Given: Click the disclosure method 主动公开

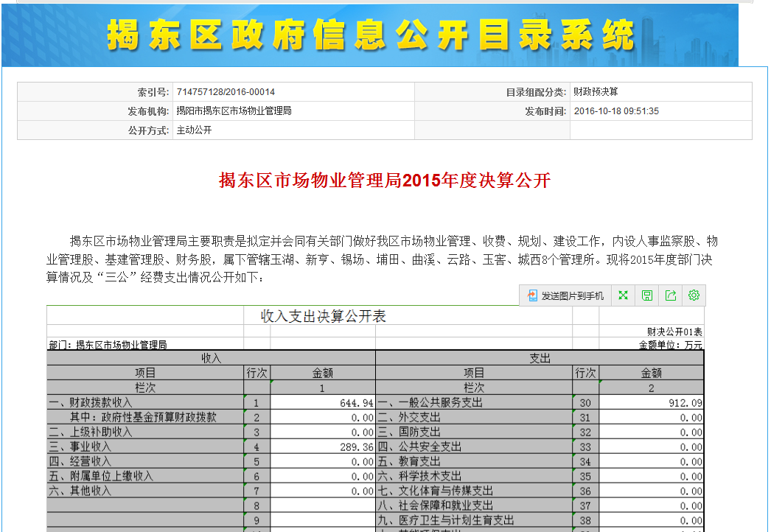Looking at the screenshot, I should pyautogui.click(x=195, y=130).
